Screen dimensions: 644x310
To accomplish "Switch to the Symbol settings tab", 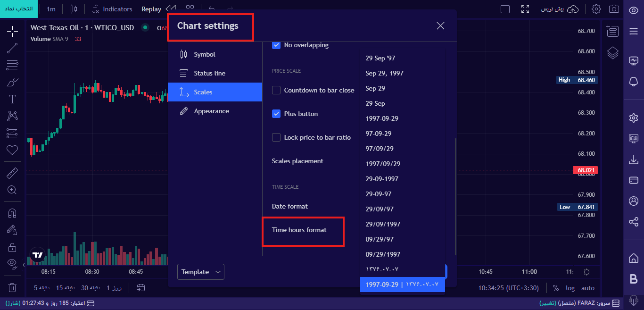I will pyautogui.click(x=205, y=54).
